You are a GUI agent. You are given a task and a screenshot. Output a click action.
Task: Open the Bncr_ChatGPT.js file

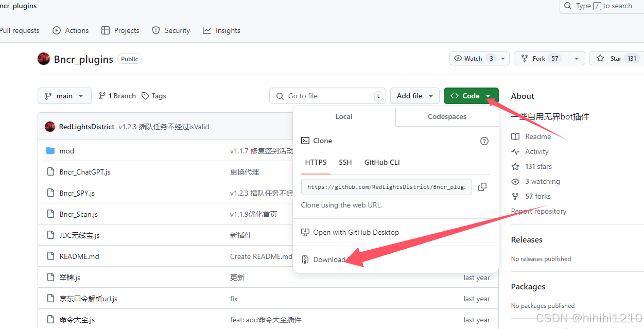pyautogui.click(x=85, y=172)
